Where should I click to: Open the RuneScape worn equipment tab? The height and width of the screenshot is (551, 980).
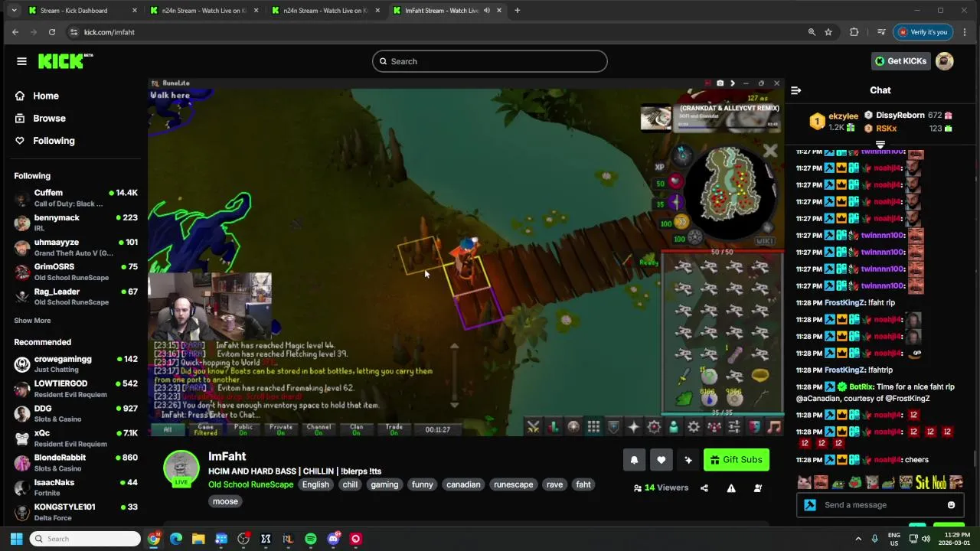pos(613,427)
